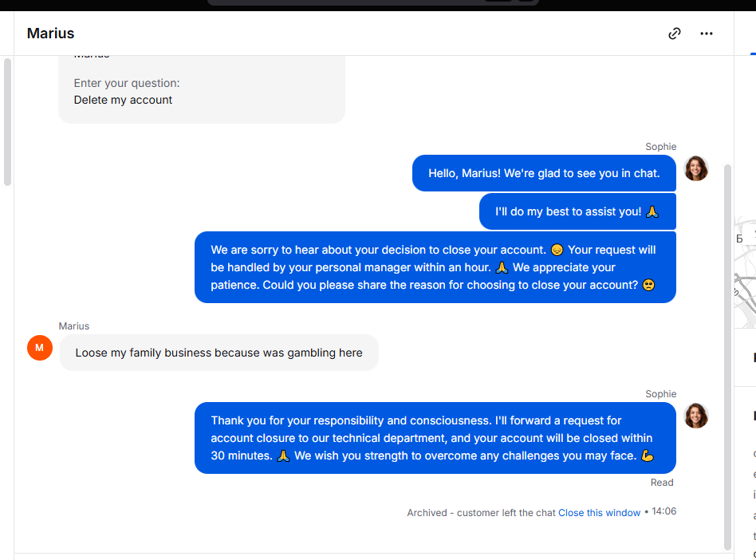Click the Sophie name label above greeting

[660, 147]
